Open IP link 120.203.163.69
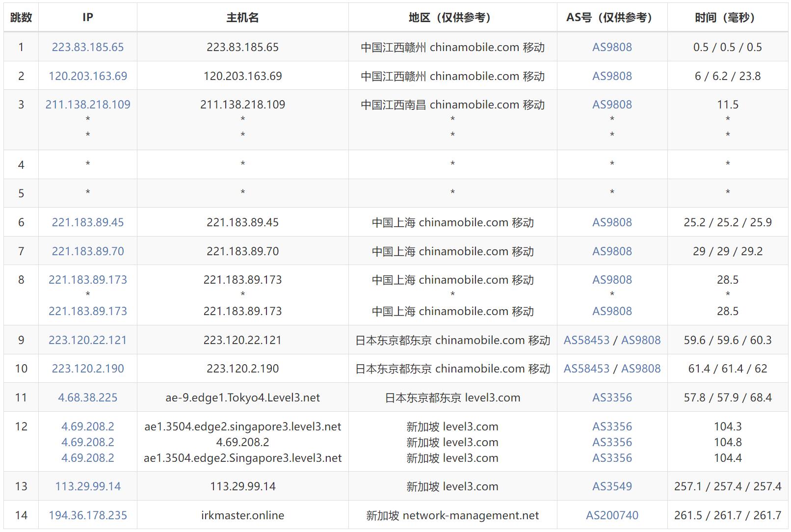 [88, 76]
